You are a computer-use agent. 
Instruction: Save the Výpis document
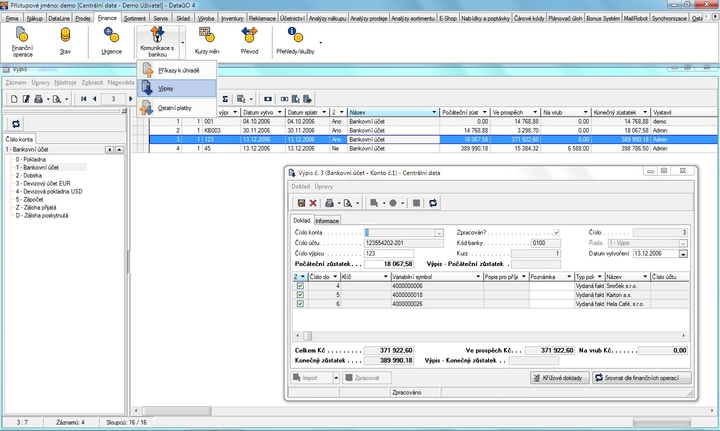pos(301,203)
